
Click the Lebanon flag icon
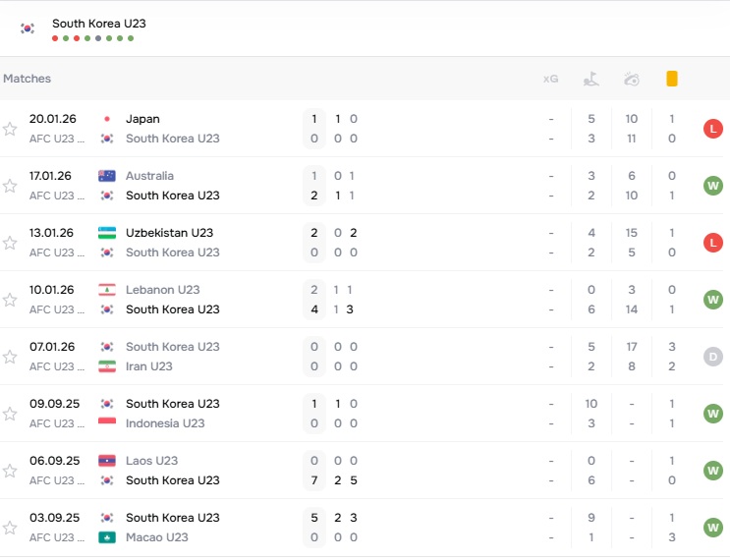click(x=107, y=290)
